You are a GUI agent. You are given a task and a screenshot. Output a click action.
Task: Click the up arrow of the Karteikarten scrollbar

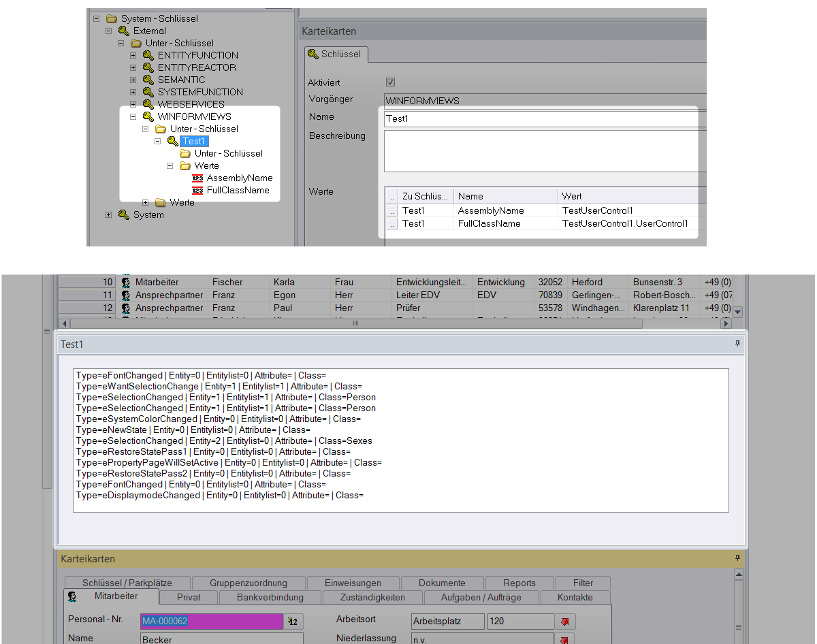click(x=739, y=574)
